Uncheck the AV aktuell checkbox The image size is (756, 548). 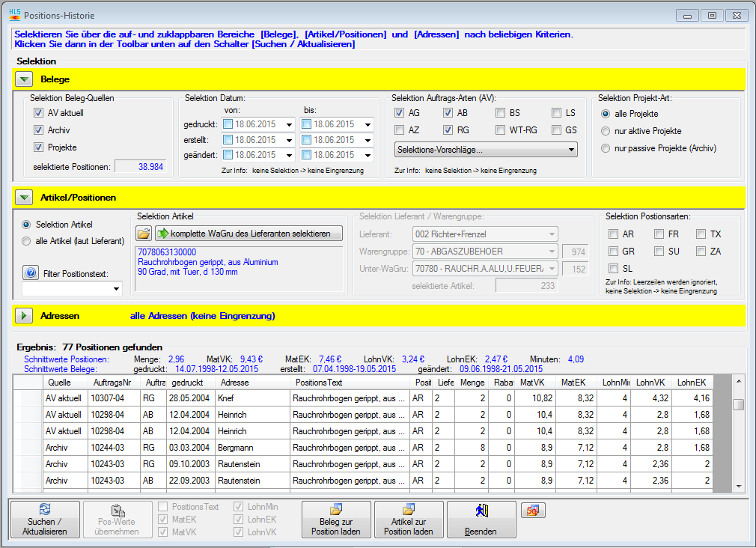[38, 113]
